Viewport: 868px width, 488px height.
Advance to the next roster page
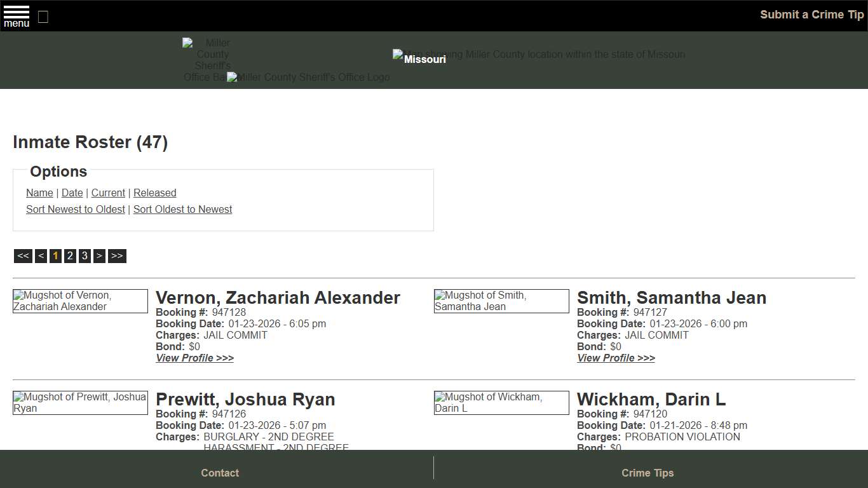click(99, 255)
